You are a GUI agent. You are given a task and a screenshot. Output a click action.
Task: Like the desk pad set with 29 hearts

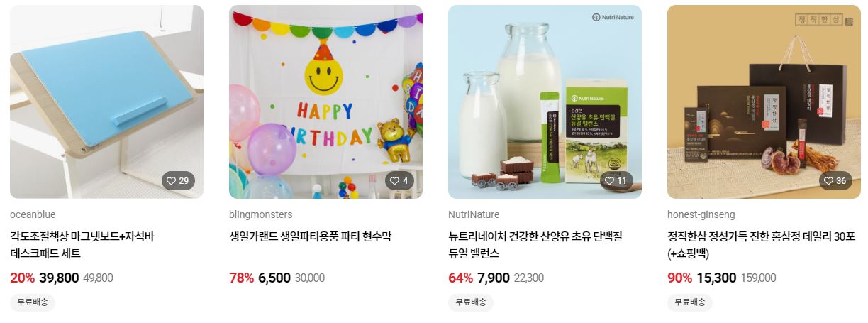[178, 181]
